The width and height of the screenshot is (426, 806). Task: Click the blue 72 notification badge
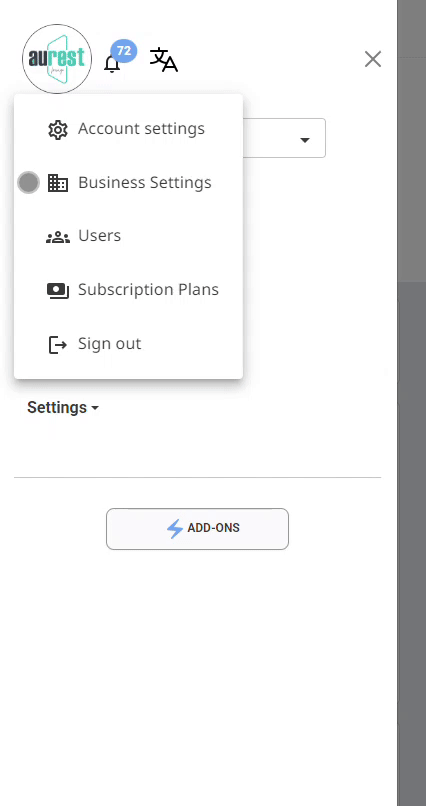click(124, 51)
